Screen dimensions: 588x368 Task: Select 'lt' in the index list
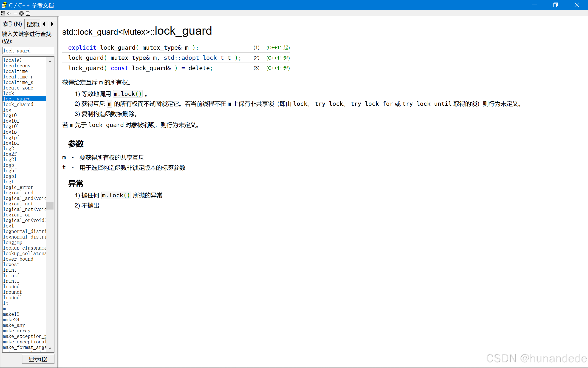click(x=6, y=303)
